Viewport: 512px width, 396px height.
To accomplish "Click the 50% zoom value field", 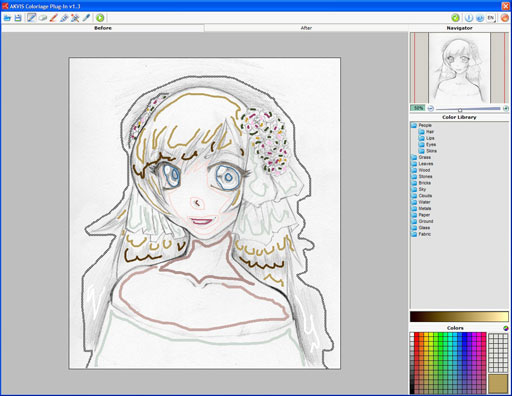I will point(418,108).
